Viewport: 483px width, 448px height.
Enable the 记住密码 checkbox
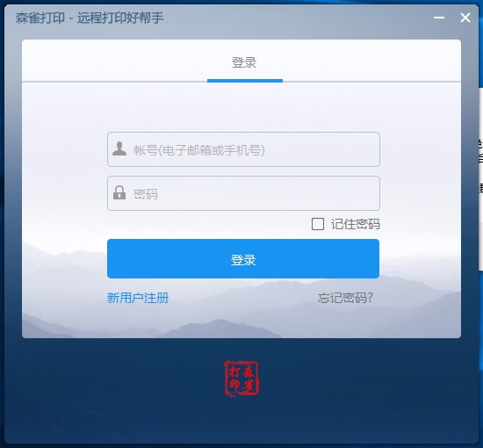coord(318,224)
